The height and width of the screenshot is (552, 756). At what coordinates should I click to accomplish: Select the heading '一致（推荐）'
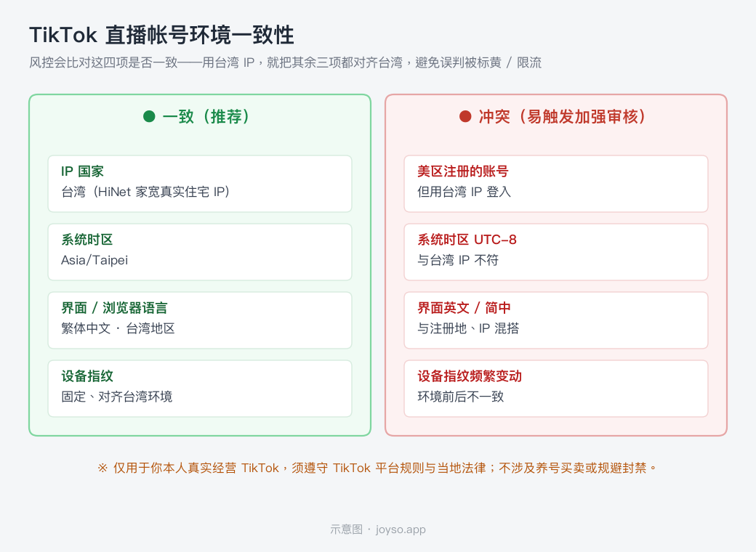pyautogui.click(x=206, y=116)
